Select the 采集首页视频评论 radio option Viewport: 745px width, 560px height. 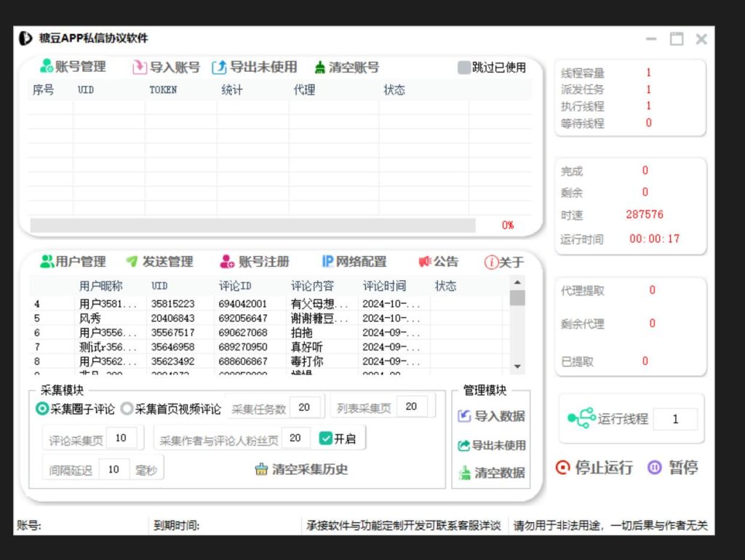[x=127, y=409]
